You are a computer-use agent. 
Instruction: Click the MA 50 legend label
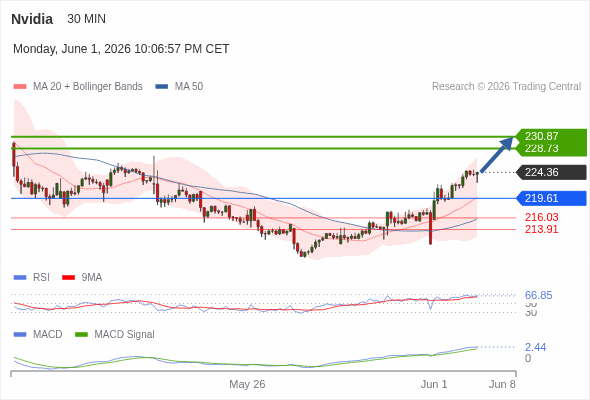(189, 87)
